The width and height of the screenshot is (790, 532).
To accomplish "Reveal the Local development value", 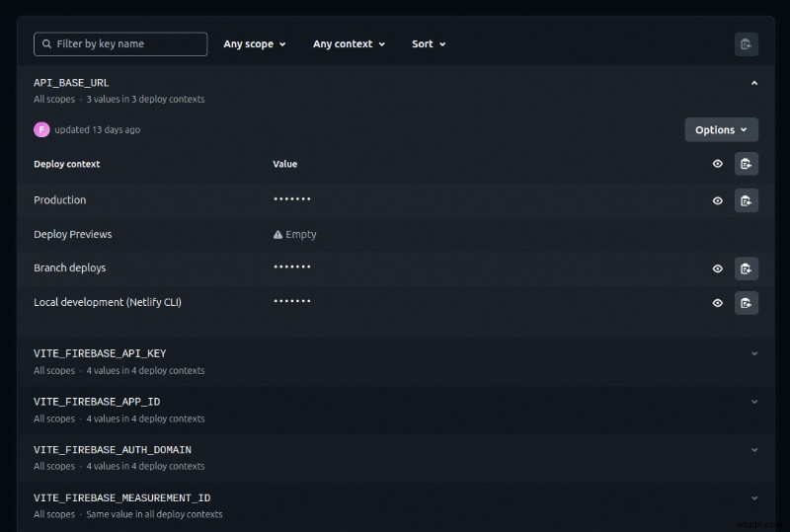I will pos(718,303).
